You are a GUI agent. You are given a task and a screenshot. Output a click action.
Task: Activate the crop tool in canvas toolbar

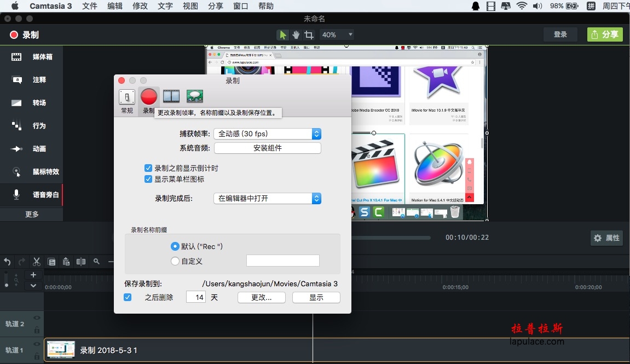309,35
